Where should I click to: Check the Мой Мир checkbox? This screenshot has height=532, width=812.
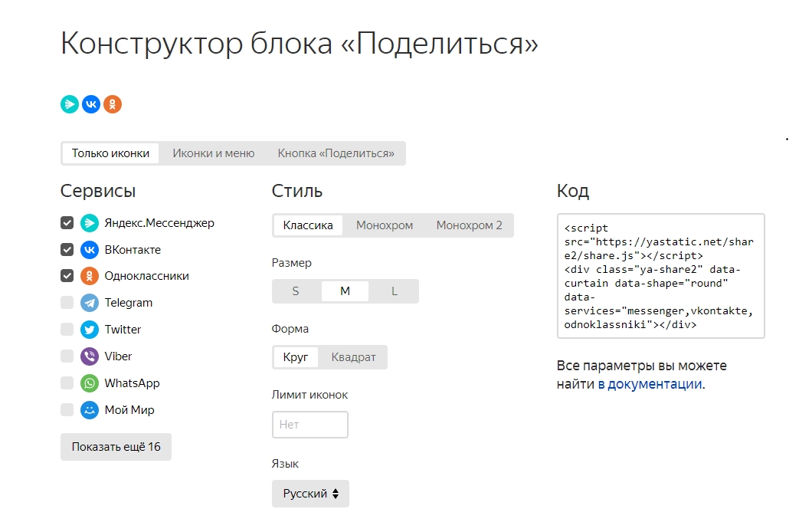tap(67, 410)
